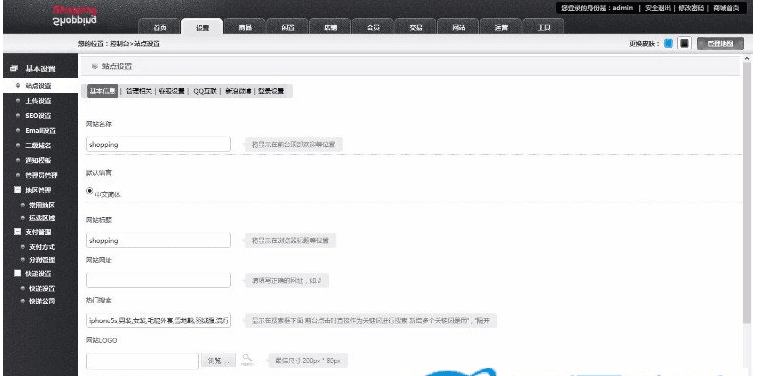Click the 网站名称 field containing shopping
Image resolution: width=766 pixels, height=376 pixels.
click(x=158, y=144)
